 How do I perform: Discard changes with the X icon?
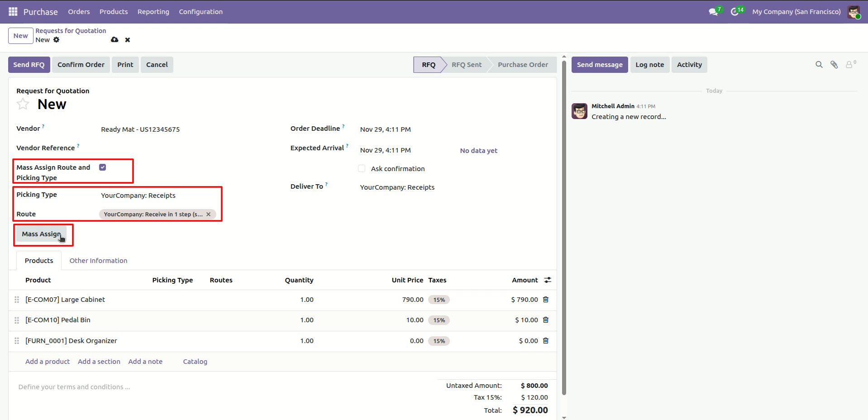[128, 40]
